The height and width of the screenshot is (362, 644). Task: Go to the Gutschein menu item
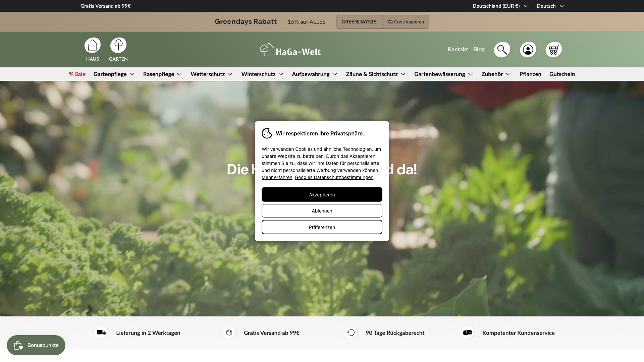pos(562,74)
